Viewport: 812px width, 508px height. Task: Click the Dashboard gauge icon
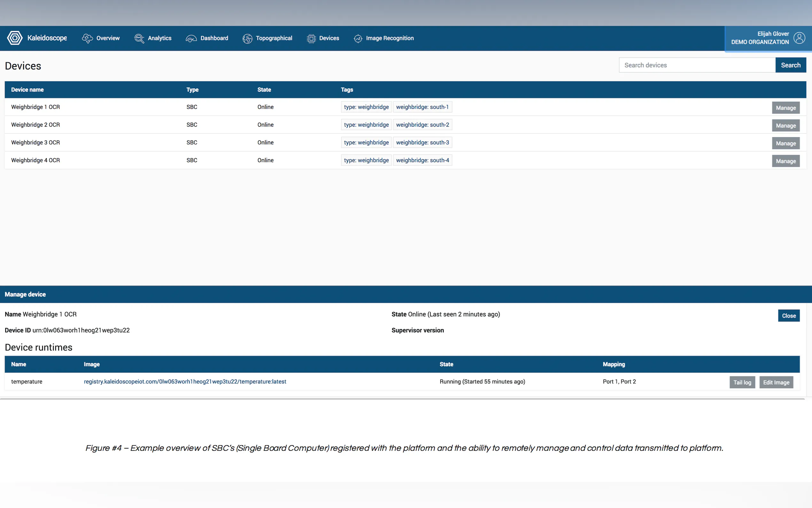click(191, 38)
